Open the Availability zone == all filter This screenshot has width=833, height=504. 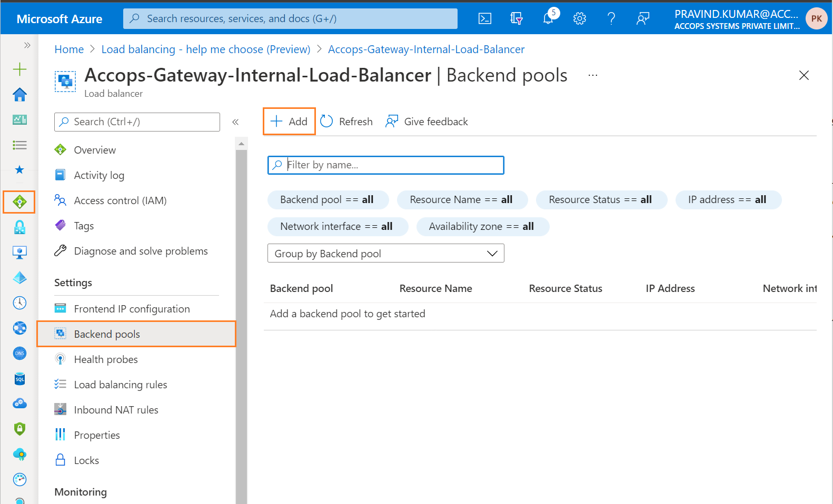pyautogui.click(x=483, y=227)
